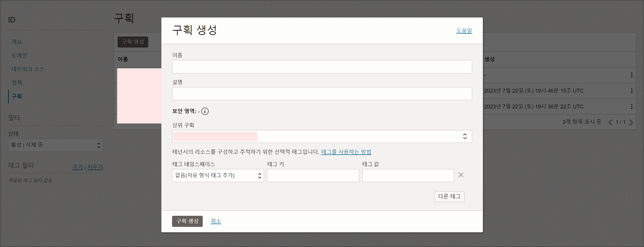Screen dimensions: 644x247
Task: Go to next page arrow in table
Action: point(631,122)
